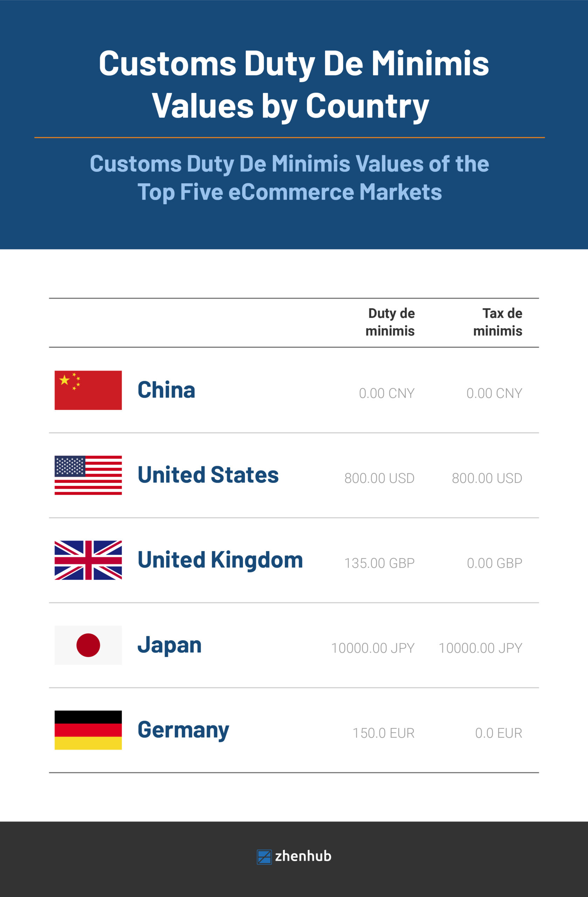588x897 pixels.
Task: Click the Japan country label
Action: [170, 645]
